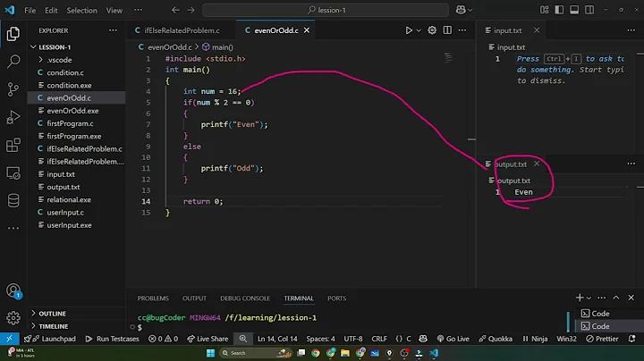Screen dimensions: 644x361
Task: Create a new terminal with plus icon
Action: pos(580,298)
